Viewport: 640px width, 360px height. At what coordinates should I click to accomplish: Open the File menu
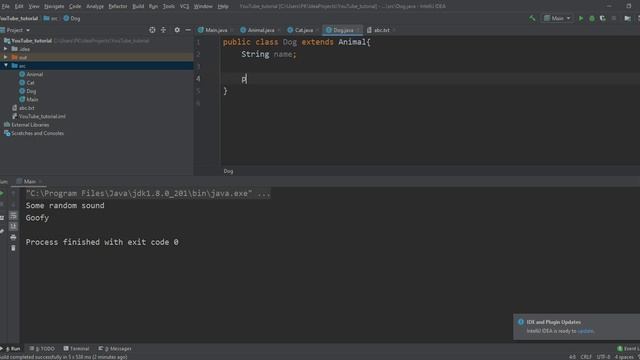coord(5,6)
